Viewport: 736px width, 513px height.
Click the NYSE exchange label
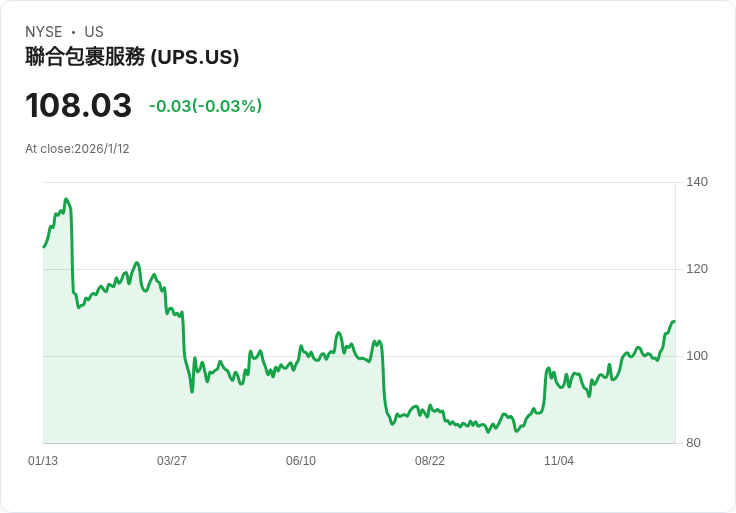[x=44, y=32]
